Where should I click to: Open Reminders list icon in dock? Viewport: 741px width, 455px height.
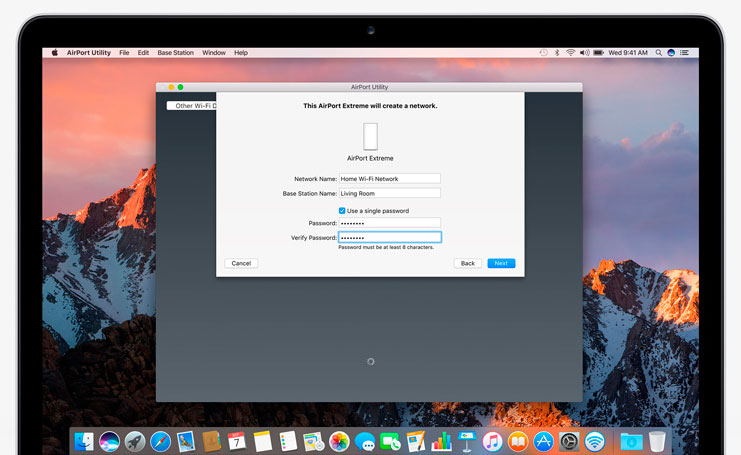288,442
